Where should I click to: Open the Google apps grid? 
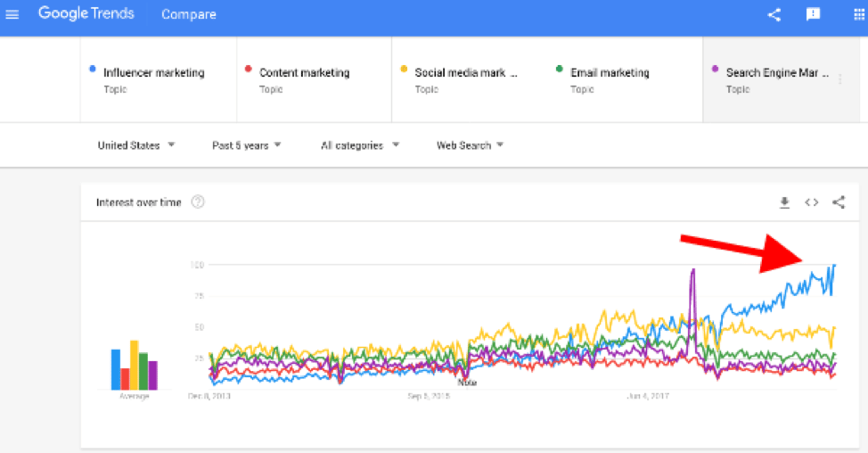[x=858, y=14]
